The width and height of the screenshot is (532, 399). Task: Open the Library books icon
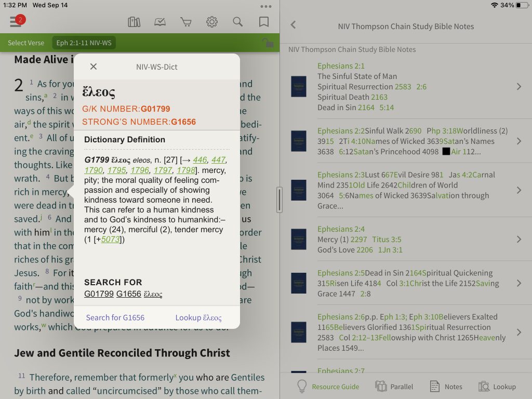click(x=134, y=22)
